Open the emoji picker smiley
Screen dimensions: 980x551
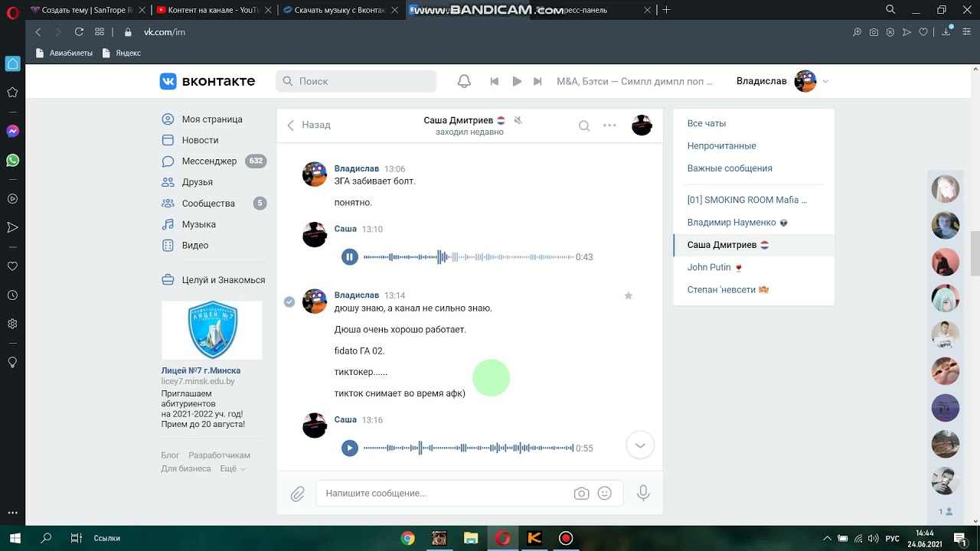click(605, 494)
